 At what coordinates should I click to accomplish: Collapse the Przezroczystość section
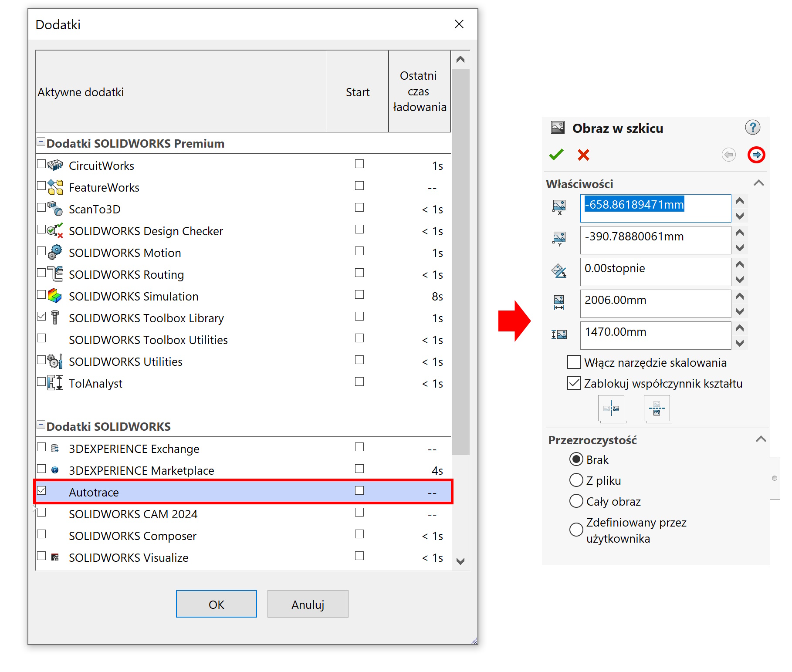761,439
